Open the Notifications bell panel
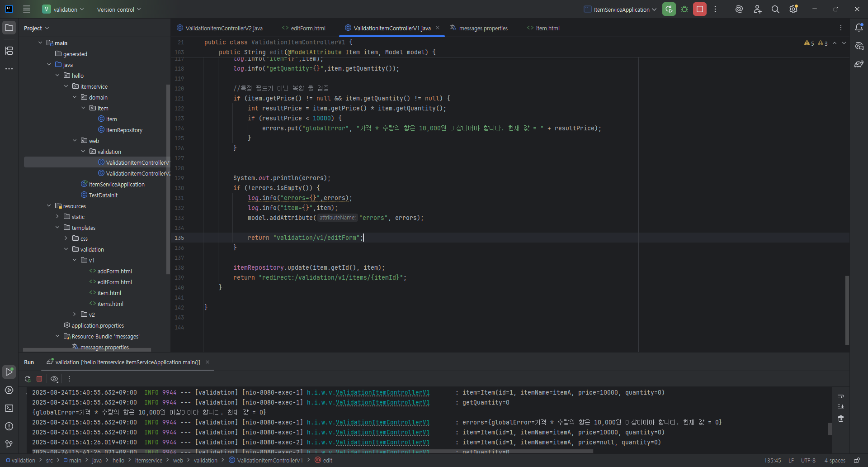868x467 pixels. (x=859, y=28)
